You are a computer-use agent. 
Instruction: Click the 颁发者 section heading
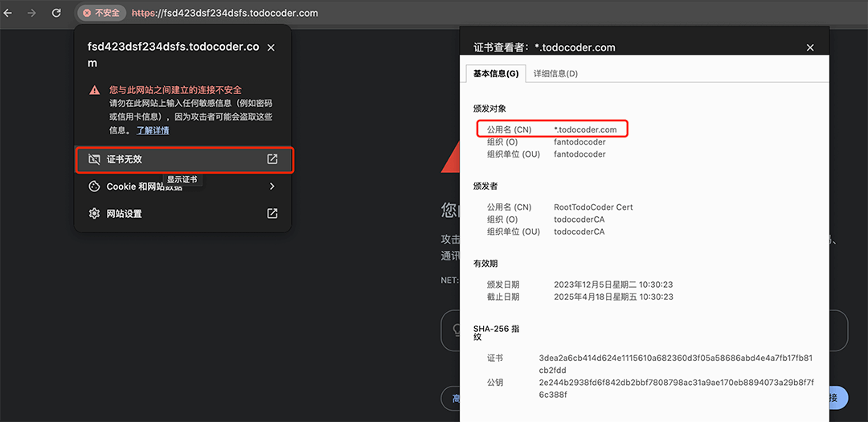pos(485,186)
